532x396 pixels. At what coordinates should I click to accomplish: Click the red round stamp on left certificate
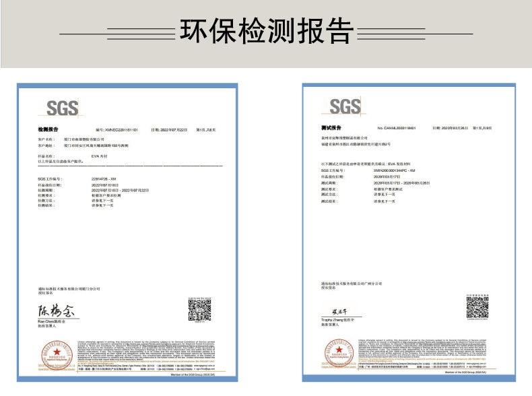click(x=57, y=356)
